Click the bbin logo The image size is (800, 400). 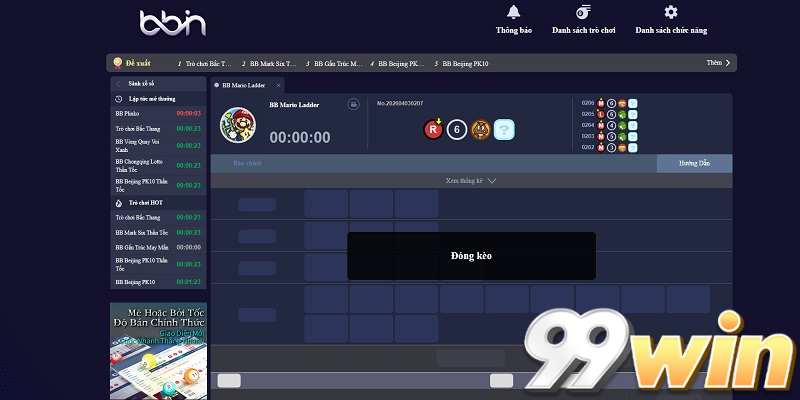coord(172,23)
